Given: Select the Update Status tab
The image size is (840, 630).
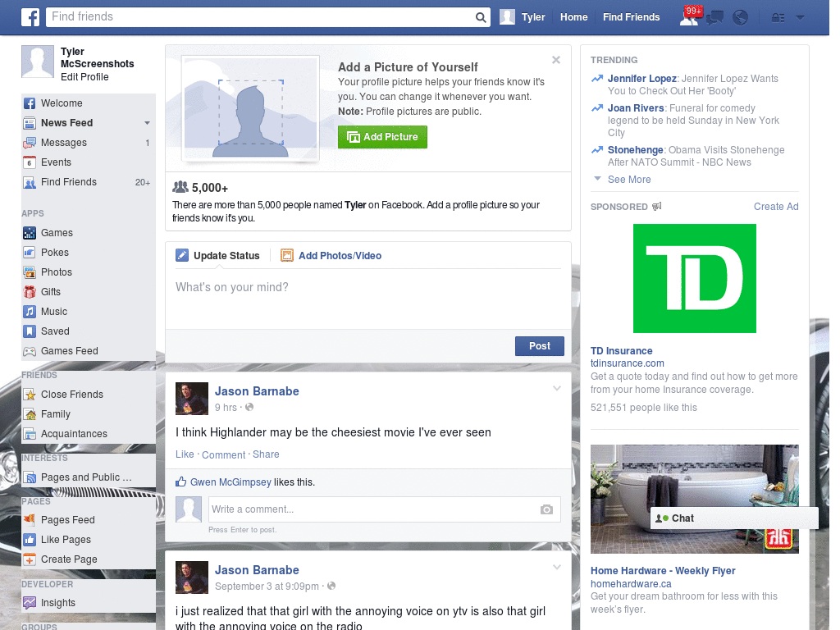Looking at the screenshot, I should (x=217, y=256).
